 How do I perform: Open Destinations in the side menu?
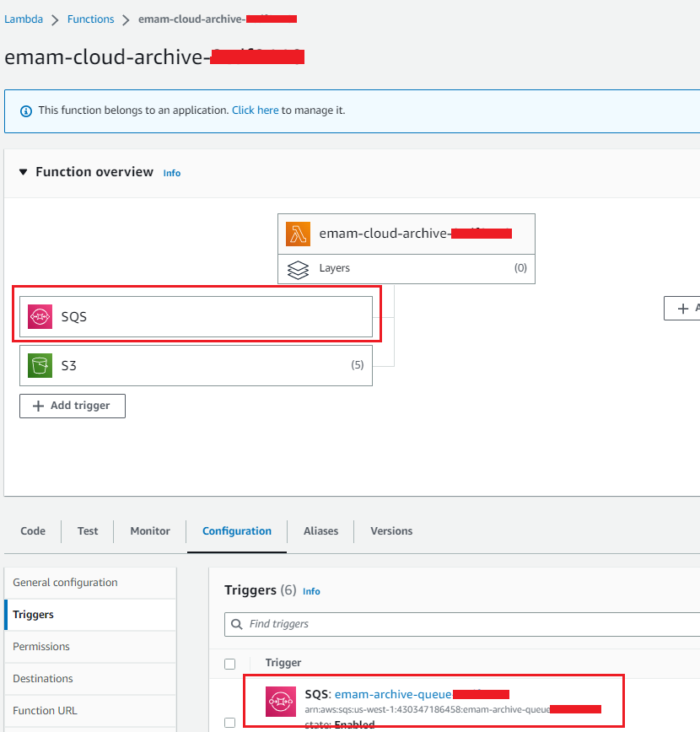[x=90, y=679]
